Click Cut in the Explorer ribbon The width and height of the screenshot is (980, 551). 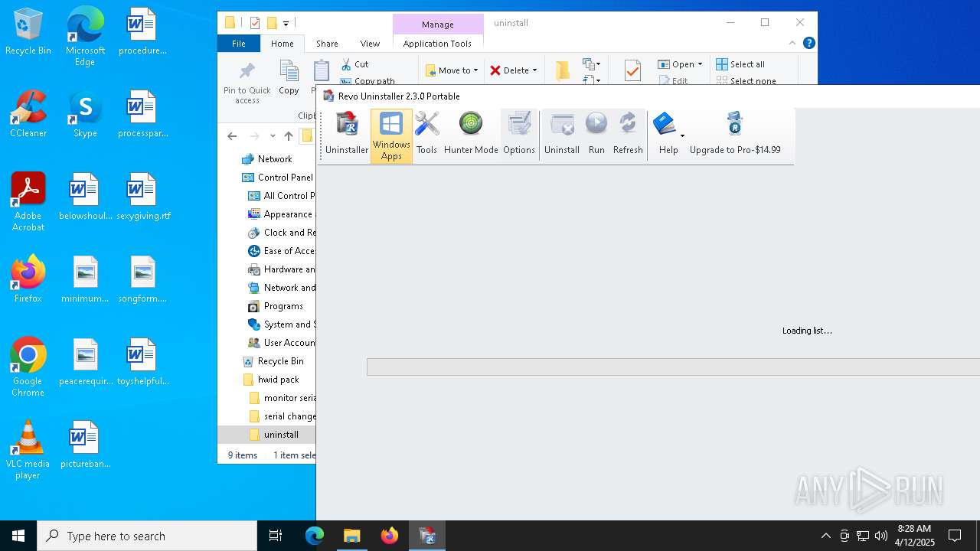(x=354, y=64)
